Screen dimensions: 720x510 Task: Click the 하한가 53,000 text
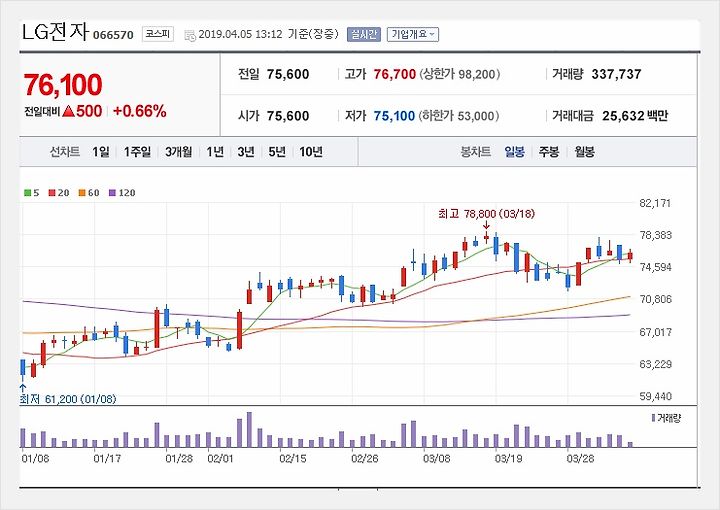(x=459, y=116)
